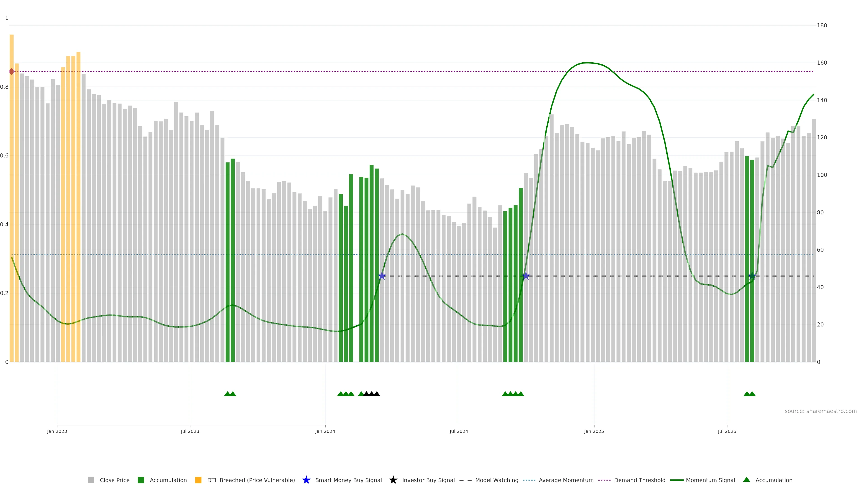Click the star marker near August 2025
Image resolution: width=868 pixels, height=488 pixels.
click(x=752, y=276)
